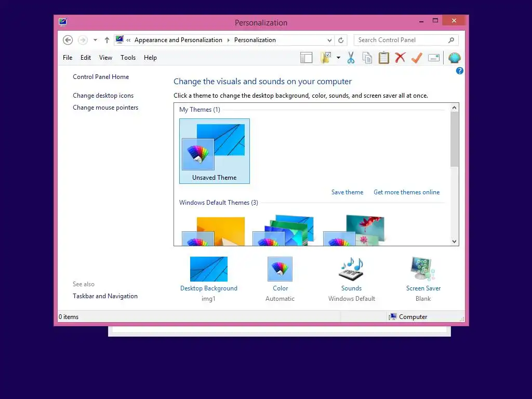The height and width of the screenshot is (399, 532).
Task: Click the Computer status bar icon
Action: [393, 316]
